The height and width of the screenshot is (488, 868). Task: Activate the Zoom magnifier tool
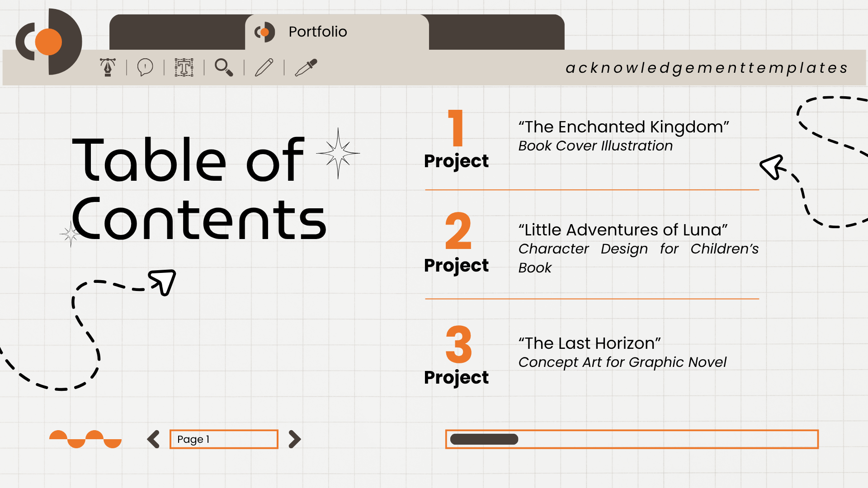(224, 67)
